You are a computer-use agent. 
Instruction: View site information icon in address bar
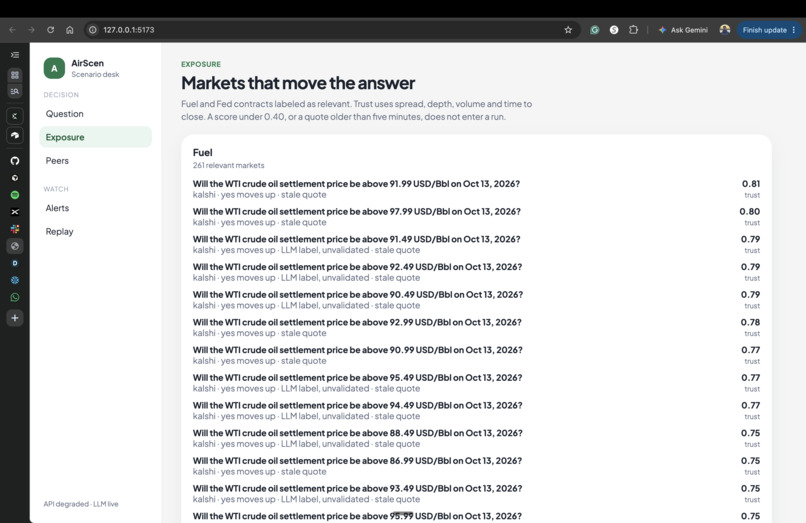click(93, 30)
